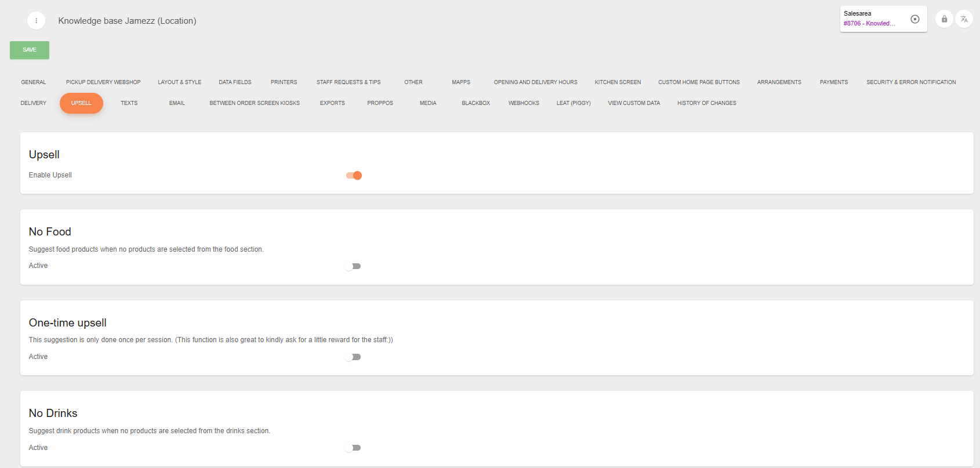980x468 pixels.
Task: Switch to the General tab
Action: point(34,82)
